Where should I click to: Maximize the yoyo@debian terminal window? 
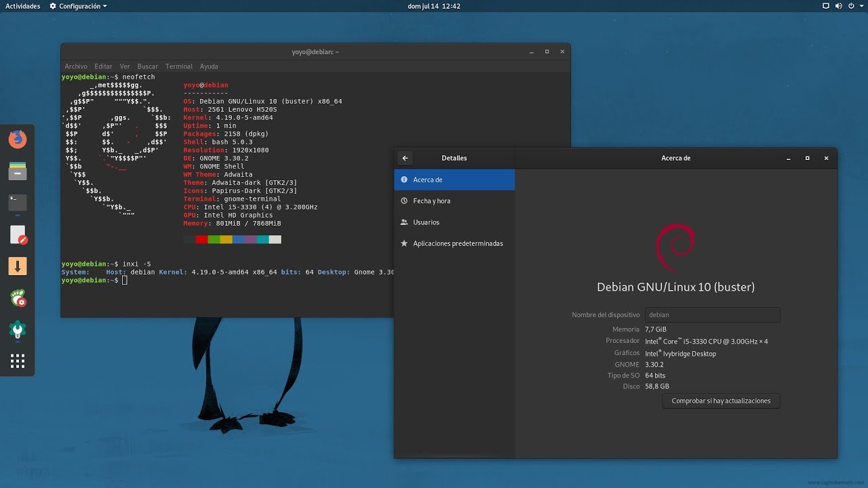[x=547, y=52]
